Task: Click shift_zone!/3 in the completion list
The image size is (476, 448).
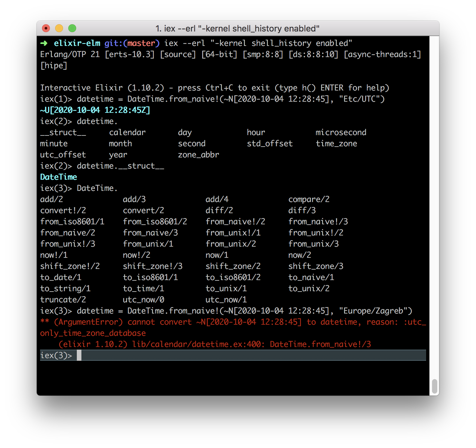Action: point(153,266)
